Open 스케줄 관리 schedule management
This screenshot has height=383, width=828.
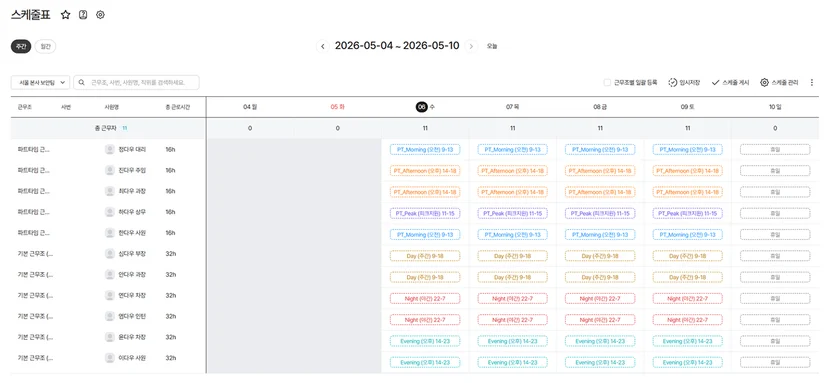tap(779, 82)
